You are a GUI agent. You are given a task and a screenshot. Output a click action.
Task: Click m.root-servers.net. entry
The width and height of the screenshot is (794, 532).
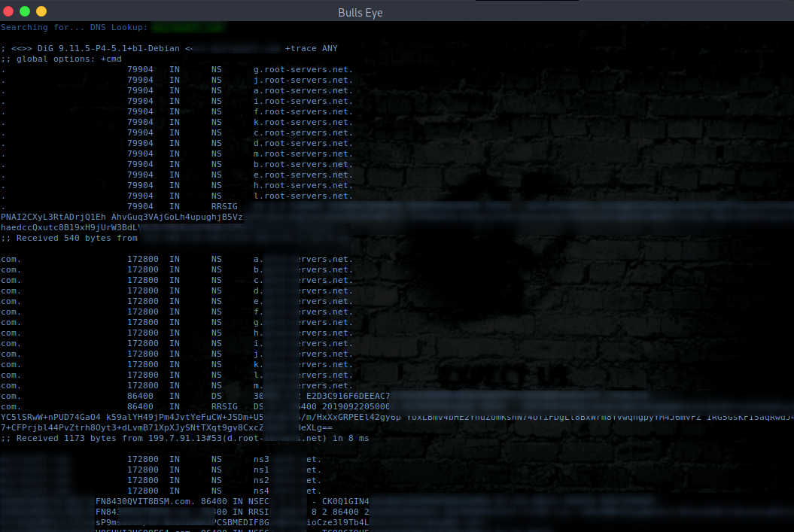[x=303, y=154]
